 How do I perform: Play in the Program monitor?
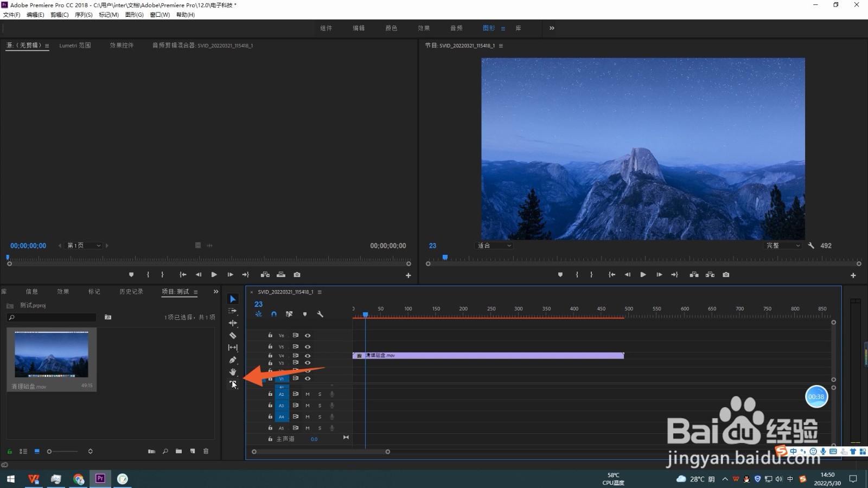[643, 275]
